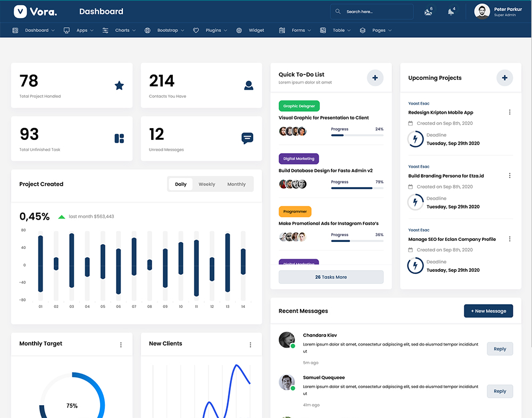
Task: Switch Project Created chart to Weekly
Action: pos(207,185)
